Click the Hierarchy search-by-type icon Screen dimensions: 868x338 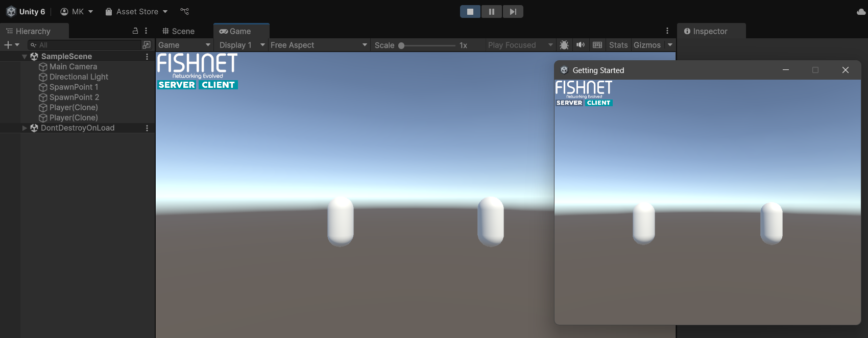click(x=147, y=45)
